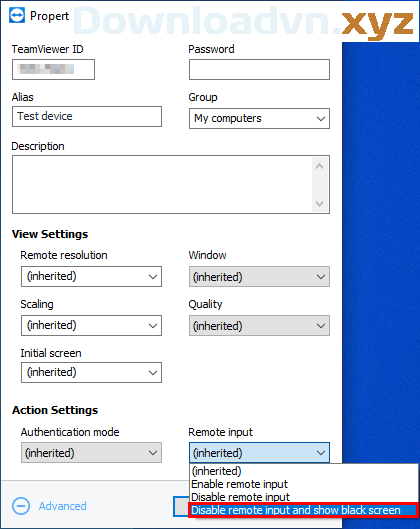Select Enable remote input option

(x=304, y=484)
